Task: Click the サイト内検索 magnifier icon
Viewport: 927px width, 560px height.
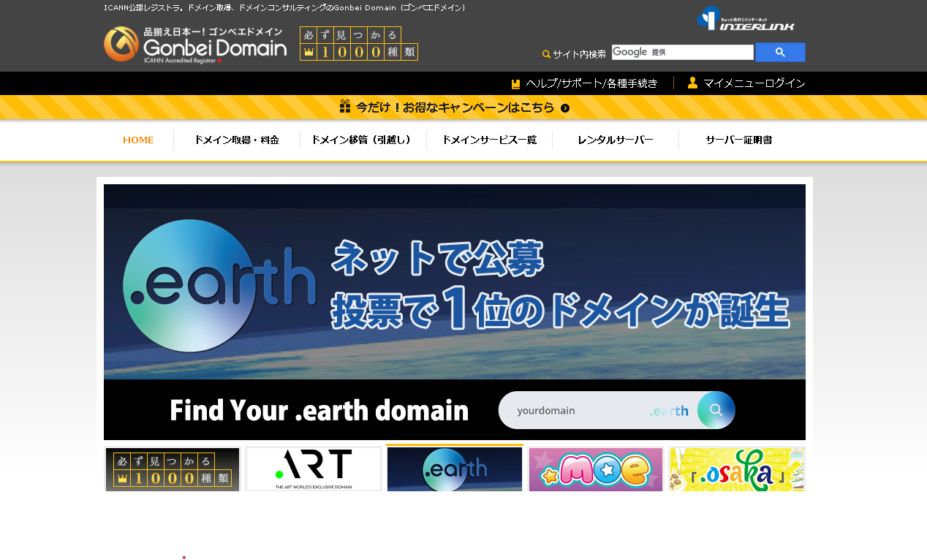Action: point(546,54)
